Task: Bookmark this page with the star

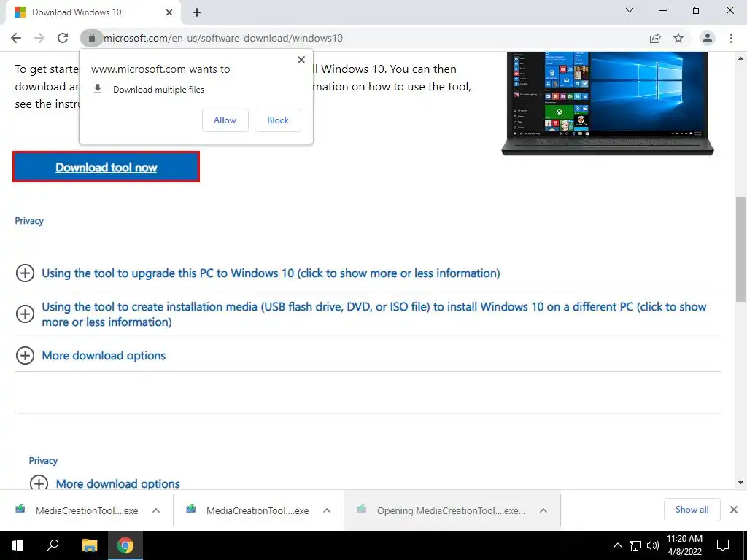Action: (678, 38)
